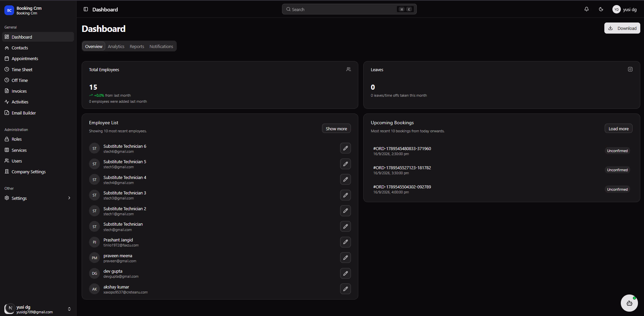Download the dashboard report
The height and width of the screenshot is (316, 644).
point(622,28)
